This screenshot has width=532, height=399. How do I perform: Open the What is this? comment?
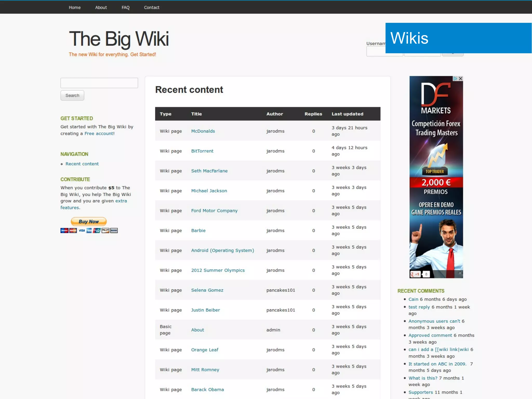pyautogui.click(x=423, y=378)
